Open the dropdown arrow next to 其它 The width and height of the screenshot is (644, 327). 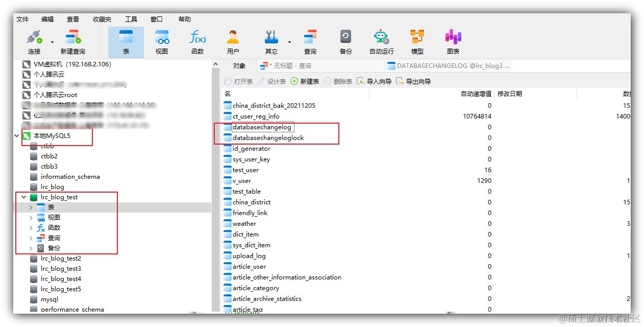tap(289, 42)
